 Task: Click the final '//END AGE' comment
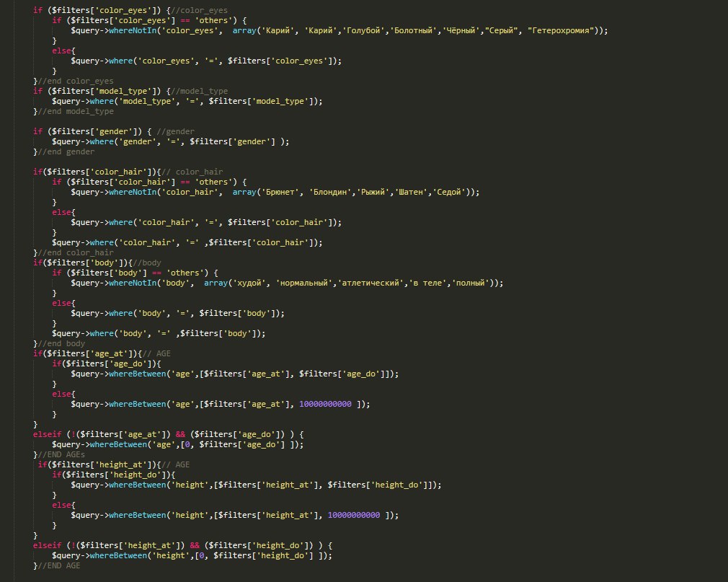(x=59, y=565)
